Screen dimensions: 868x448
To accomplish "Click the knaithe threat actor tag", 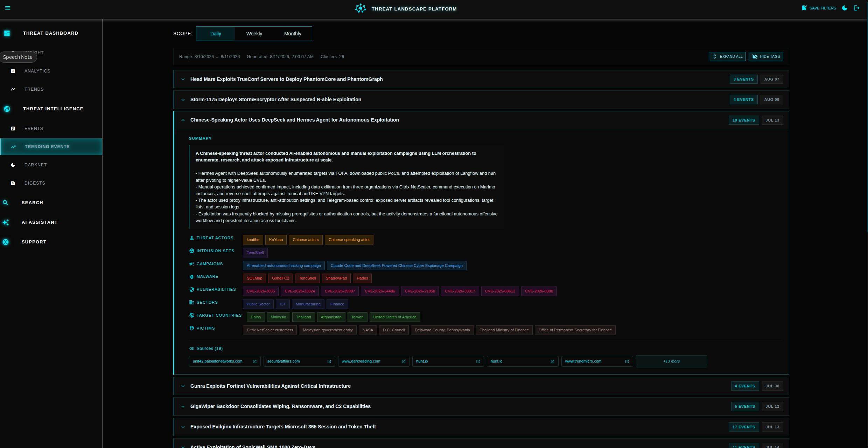I will (253, 240).
